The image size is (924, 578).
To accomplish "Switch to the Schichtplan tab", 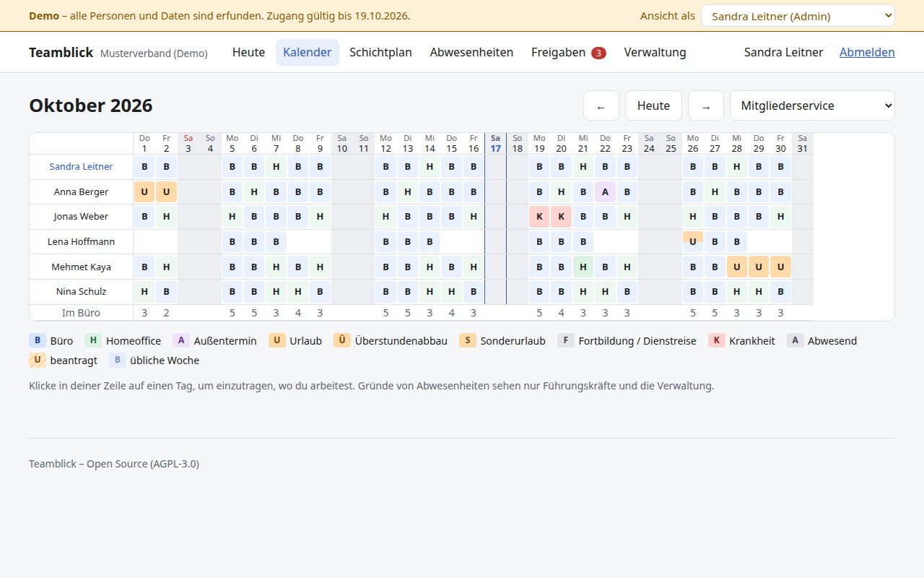I will tap(380, 52).
